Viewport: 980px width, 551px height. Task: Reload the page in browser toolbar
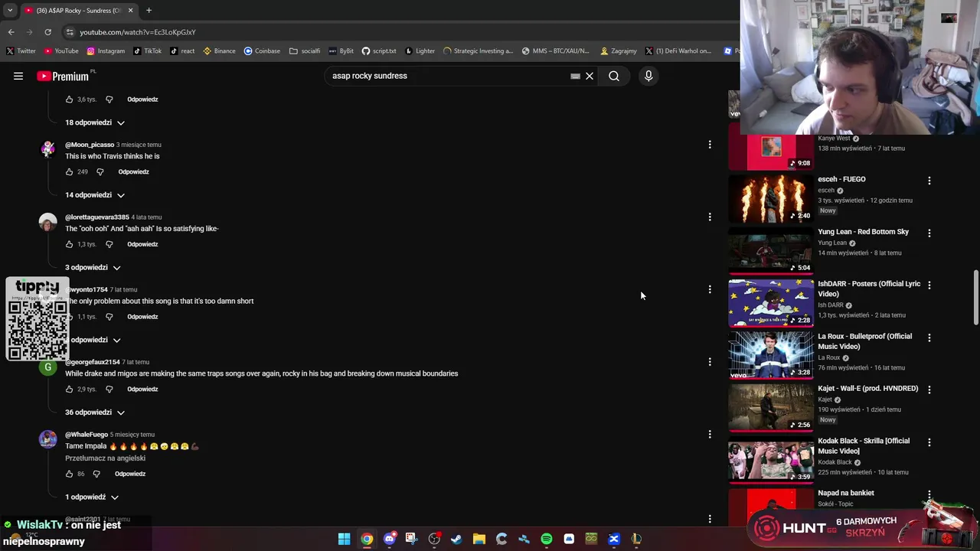tap(47, 32)
